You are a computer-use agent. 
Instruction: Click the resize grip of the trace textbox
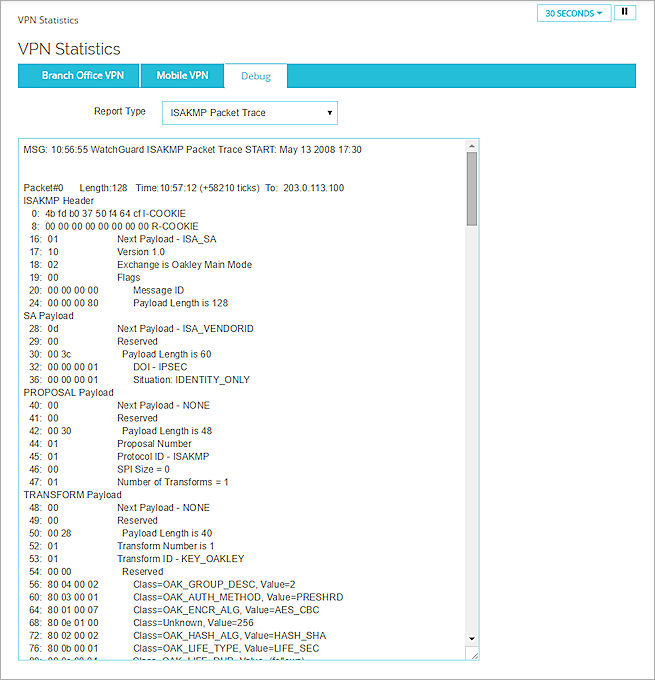click(475, 656)
